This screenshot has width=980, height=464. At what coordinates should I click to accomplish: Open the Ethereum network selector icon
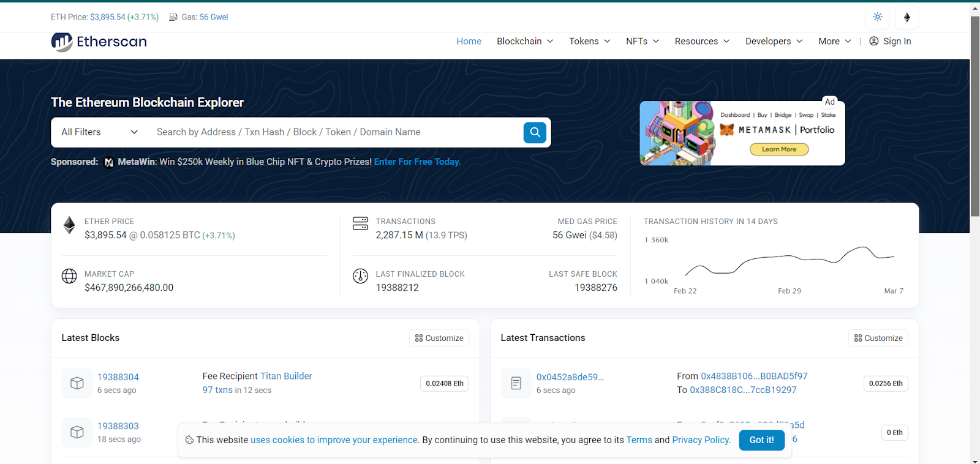click(x=907, y=17)
